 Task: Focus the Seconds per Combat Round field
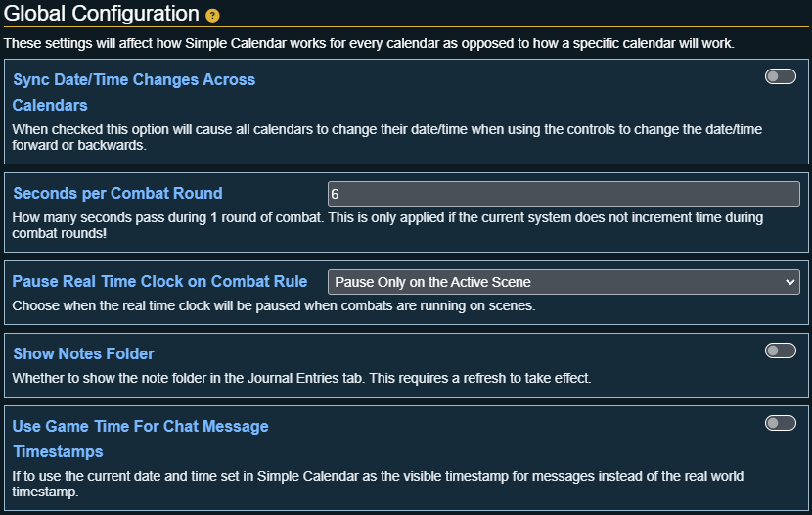coord(563,194)
